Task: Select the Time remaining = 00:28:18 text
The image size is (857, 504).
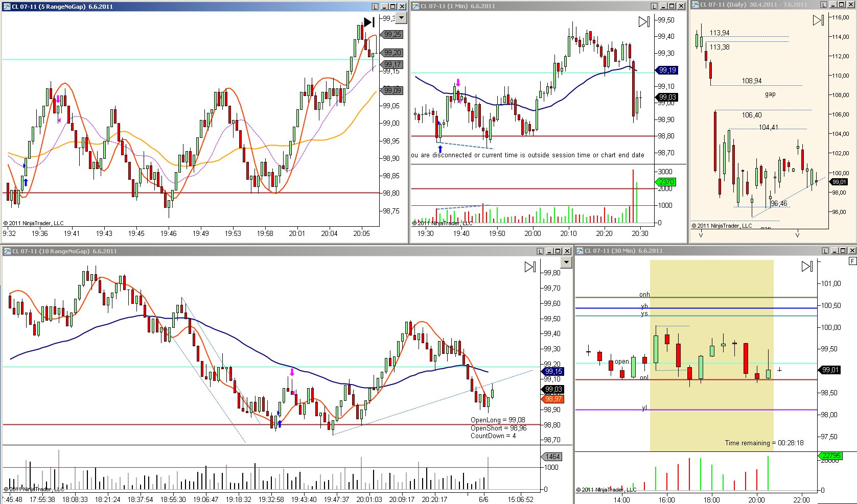Action: click(764, 443)
